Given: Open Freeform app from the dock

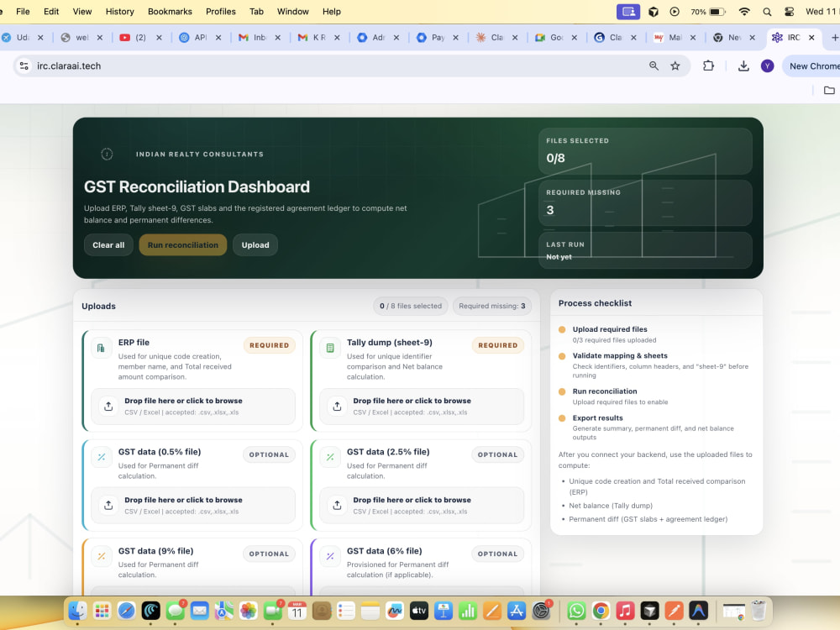Looking at the screenshot, I should 394,610.
